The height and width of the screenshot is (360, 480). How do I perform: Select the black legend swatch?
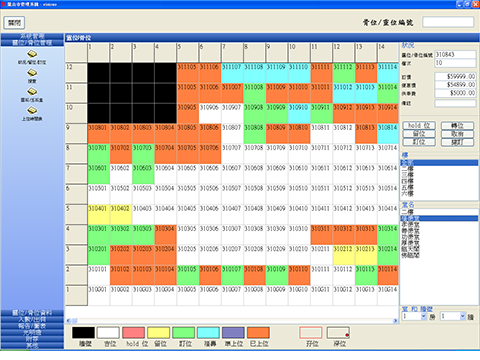[x=83, y=333]
